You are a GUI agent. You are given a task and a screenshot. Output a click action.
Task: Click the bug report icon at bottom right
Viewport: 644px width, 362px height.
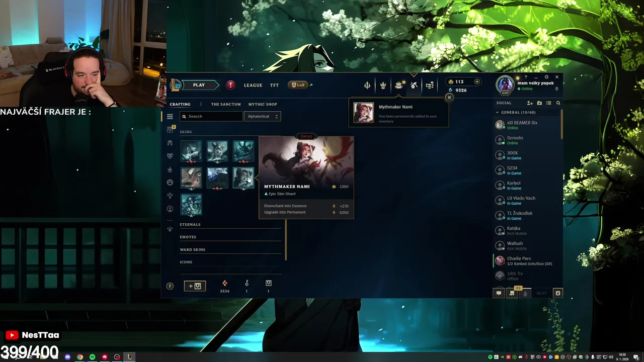557,293
